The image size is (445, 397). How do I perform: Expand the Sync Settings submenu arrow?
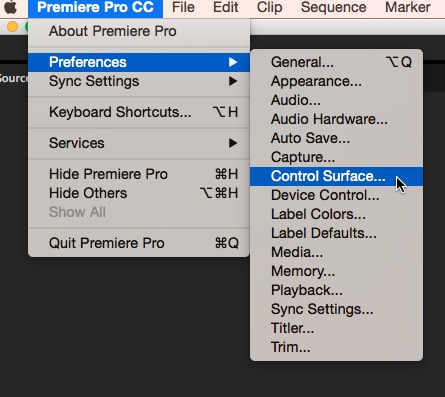click(x=233, y=81)
